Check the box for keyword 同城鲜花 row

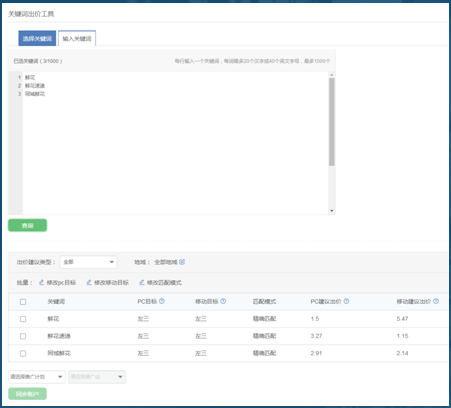coord(23,353)
